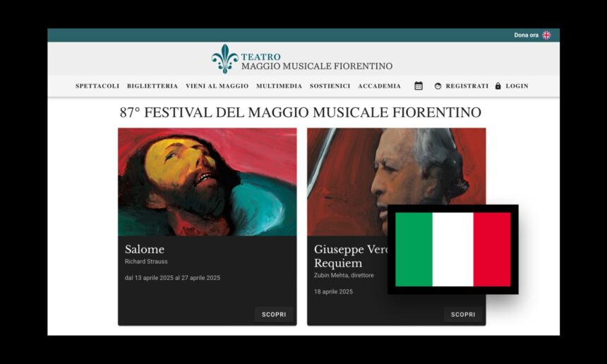Viewport: 607px width, 364px height.
Task: Open the Accademia menu
Action: (380, 86)
